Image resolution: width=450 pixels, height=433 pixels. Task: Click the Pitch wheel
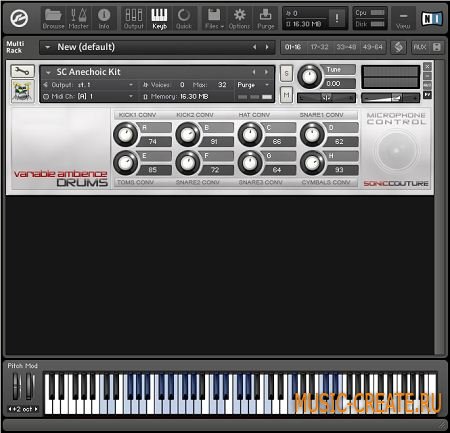(17, 386)
